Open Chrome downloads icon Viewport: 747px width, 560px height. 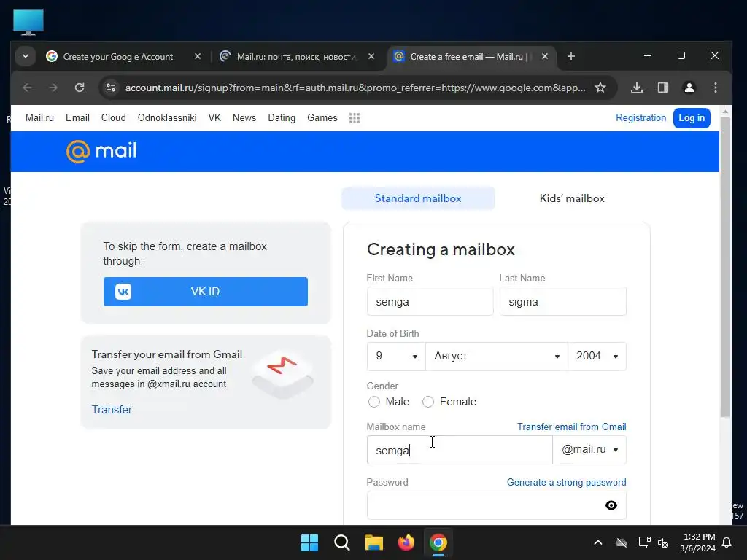(636, 87)
